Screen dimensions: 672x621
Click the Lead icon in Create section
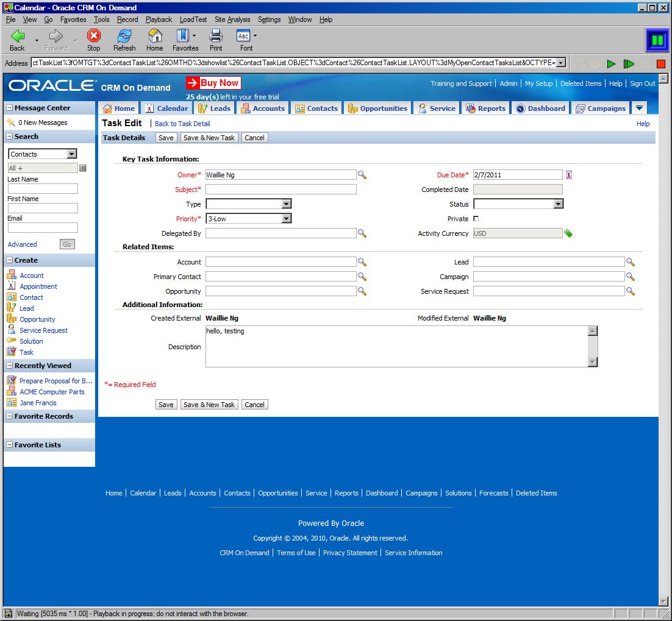tap(12, 308)
